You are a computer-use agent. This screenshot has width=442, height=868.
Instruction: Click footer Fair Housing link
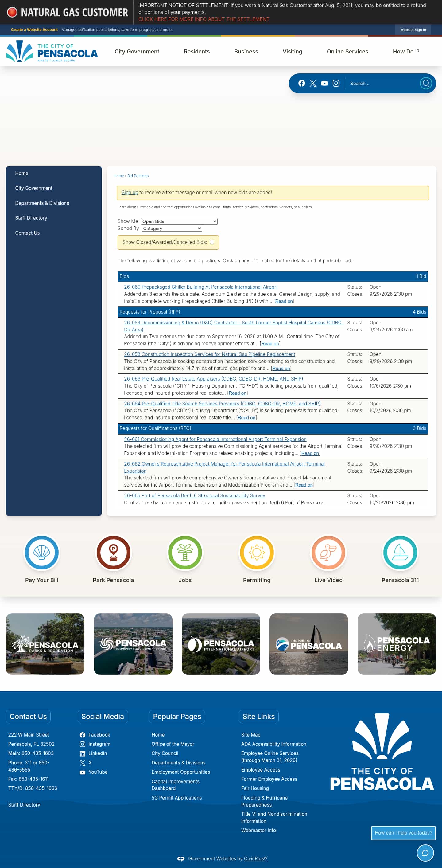pyautogui.click(x=255, y=788)
